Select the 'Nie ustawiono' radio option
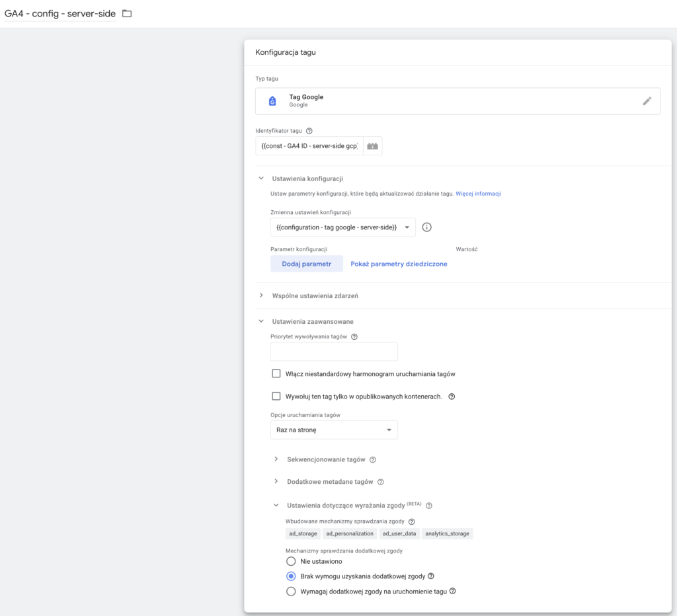Image resolution: width=677 pixels, height=616 pixels. coord(291,561)
